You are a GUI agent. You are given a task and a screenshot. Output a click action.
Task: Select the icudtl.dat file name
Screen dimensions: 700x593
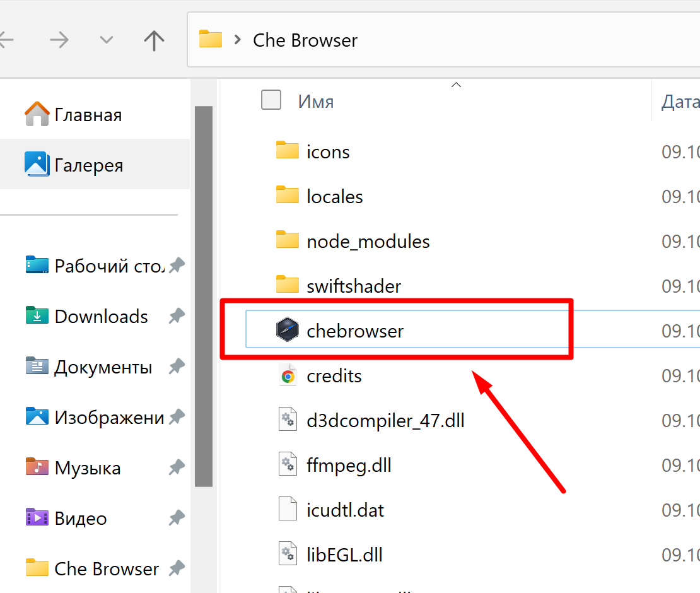(346, 510)
